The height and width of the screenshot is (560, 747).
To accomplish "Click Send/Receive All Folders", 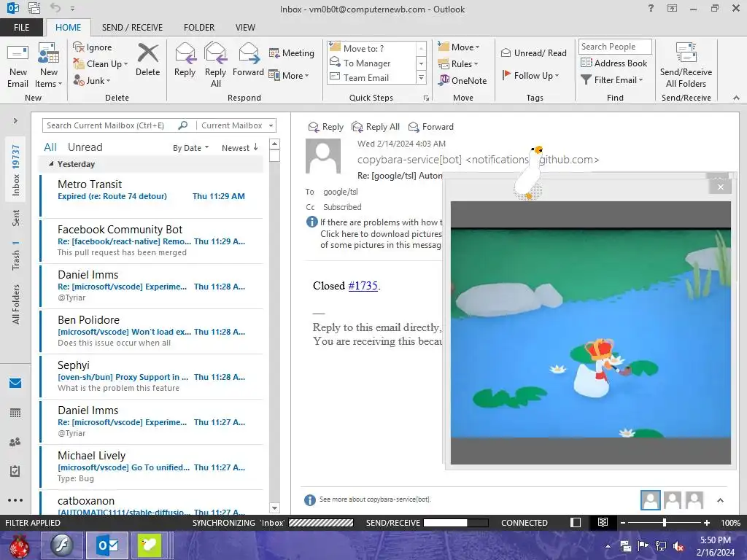I will 686,66.
